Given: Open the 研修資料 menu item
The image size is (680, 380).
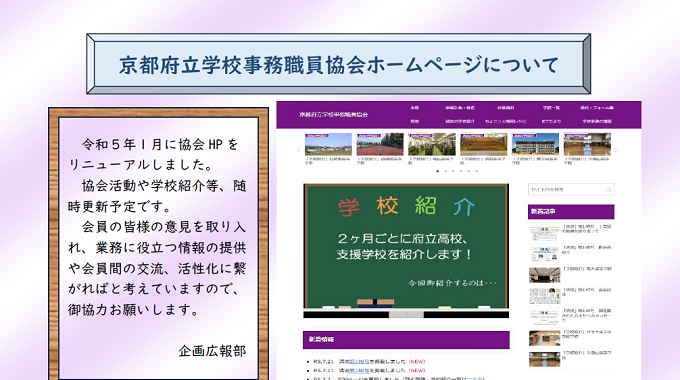Looking at the screenshot, I should [x=506, y=108].
